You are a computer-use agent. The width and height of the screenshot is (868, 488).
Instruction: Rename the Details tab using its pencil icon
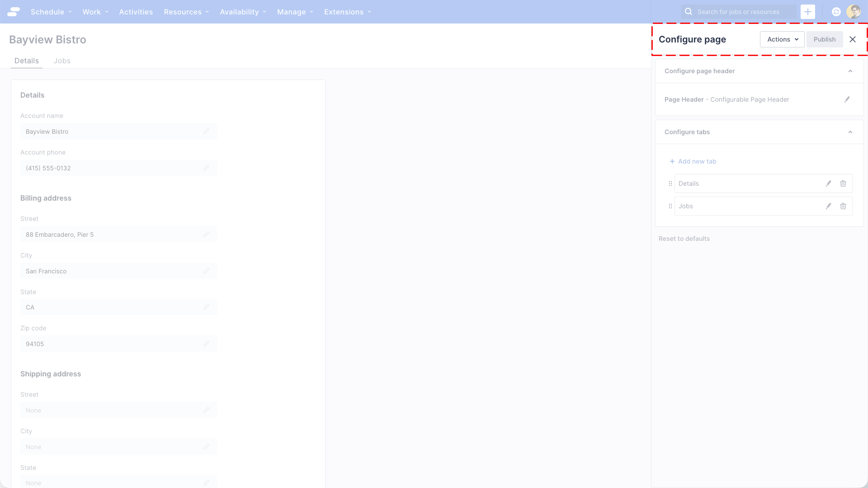(x=829, y=183)
